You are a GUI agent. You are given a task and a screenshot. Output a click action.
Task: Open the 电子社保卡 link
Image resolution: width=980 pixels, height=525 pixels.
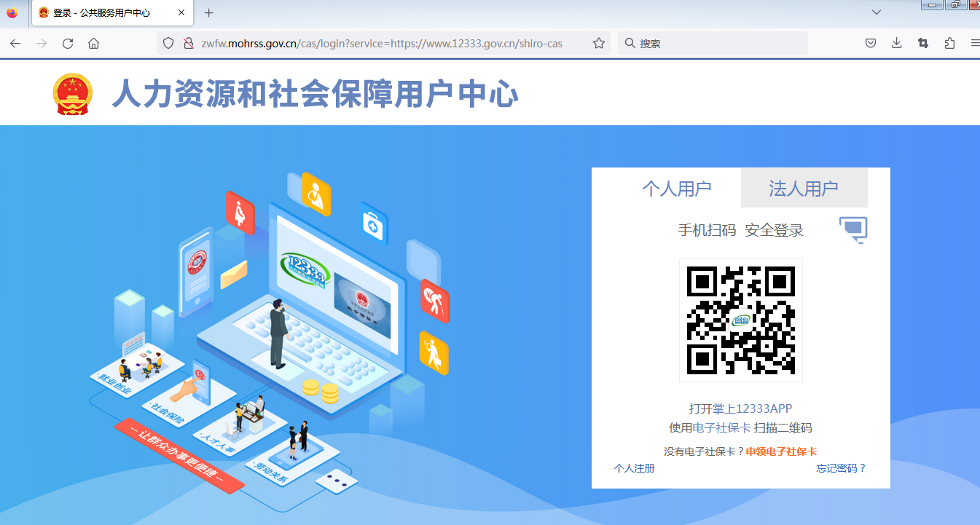click(x=721, y=427)
